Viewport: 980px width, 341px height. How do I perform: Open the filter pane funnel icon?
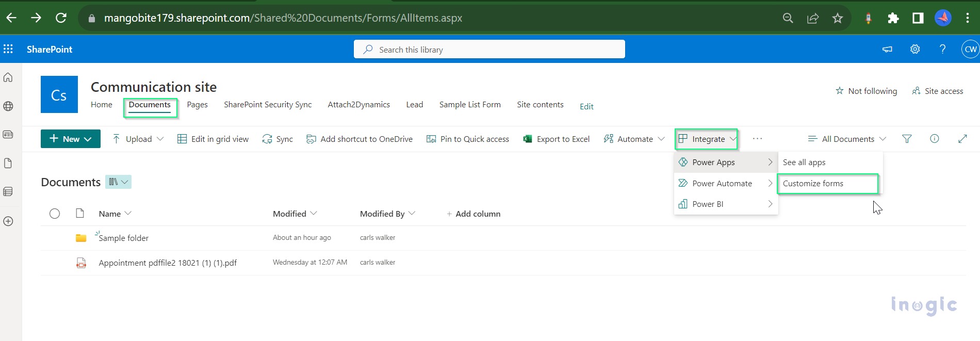pyautogui.click(x=907, y=139)
